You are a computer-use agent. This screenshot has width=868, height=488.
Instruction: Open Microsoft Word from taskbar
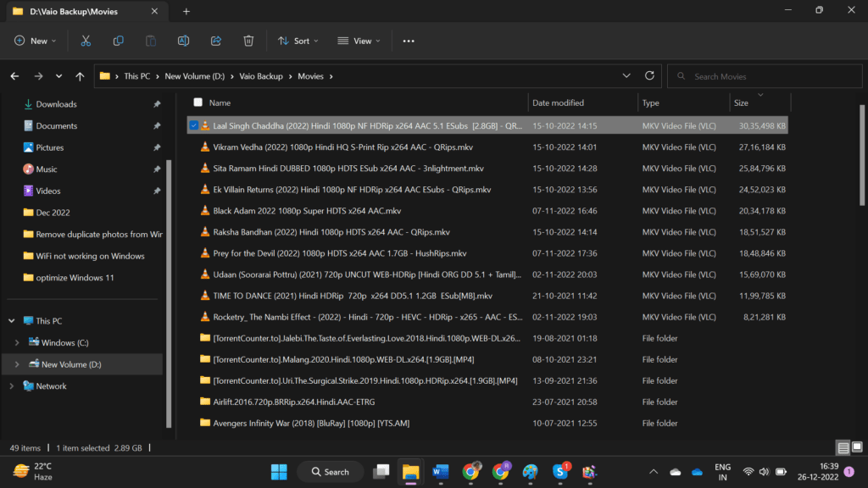[x=441, y=472]
